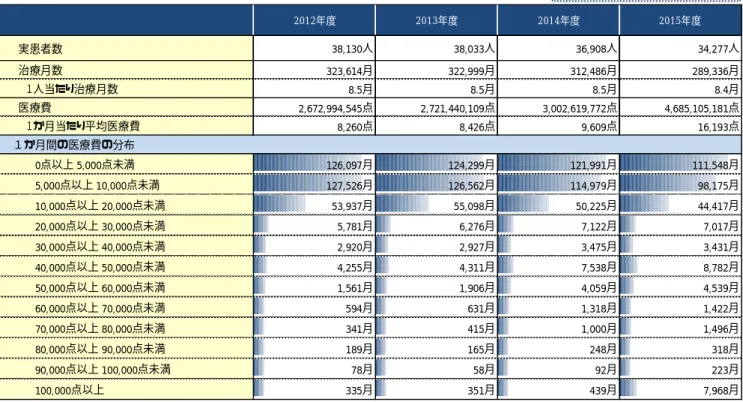Viewport: 743px width, 402px height.
Task: Select the 55,098月 cell in 2013 column
Action: click(436, 205)
